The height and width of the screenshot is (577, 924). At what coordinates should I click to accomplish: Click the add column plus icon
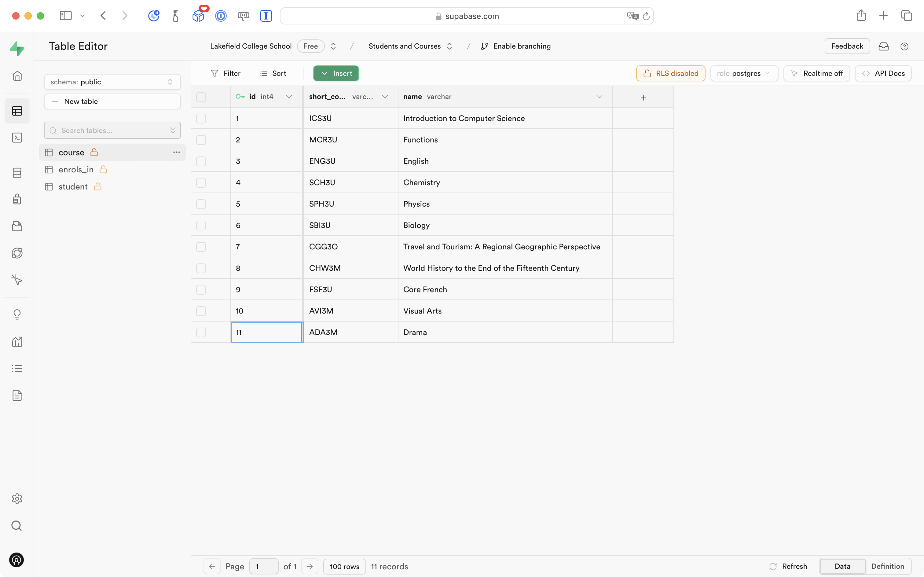coord(643,98)
